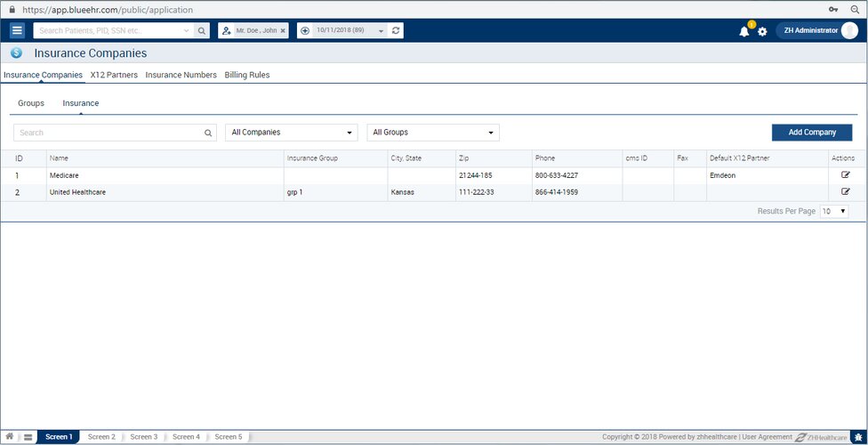Click the Add Company button
Screen dimensions: 868x445
(811, 133)
